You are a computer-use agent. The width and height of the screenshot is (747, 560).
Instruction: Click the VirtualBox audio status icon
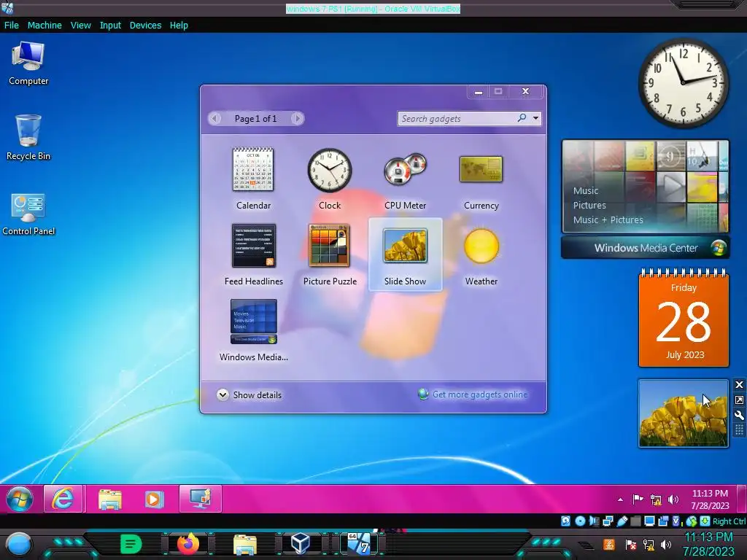click(594, 521)
